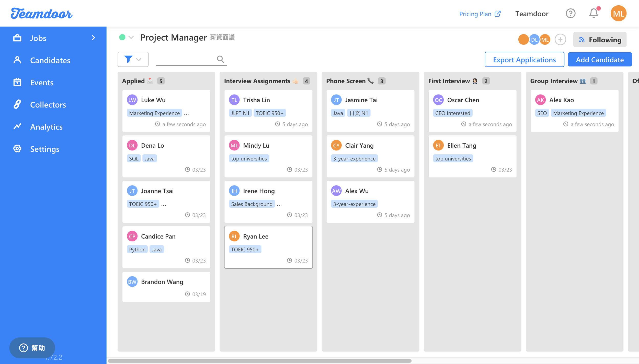Screen dimensions: 639x364
Task: Open the ML user avatar menu
Action: tap(618, 13)
